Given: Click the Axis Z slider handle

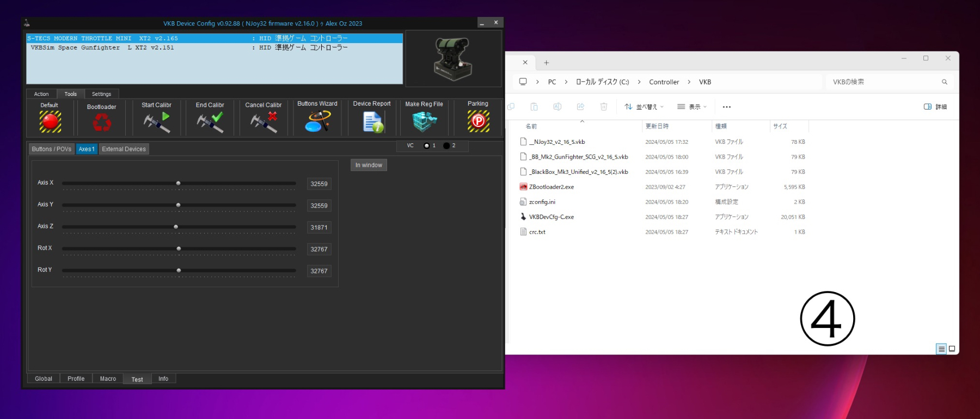Looking at the screenshot, I should 176,227.
